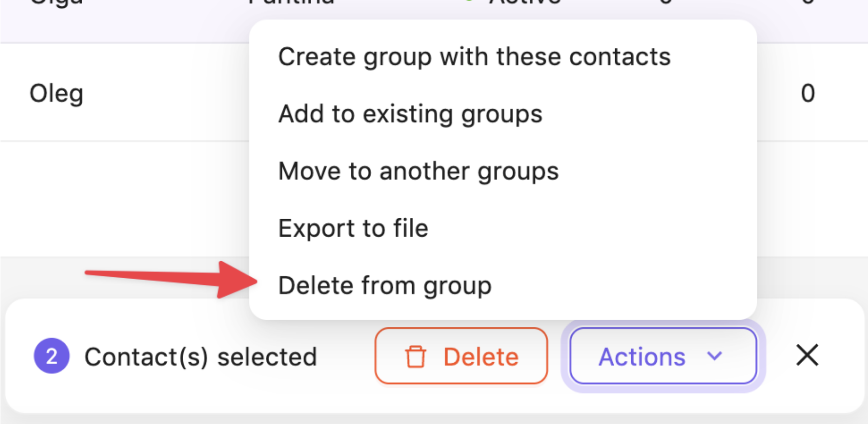Click the Active status in top row
Screen dimensions: 868x424
click(x=524, y=2)
